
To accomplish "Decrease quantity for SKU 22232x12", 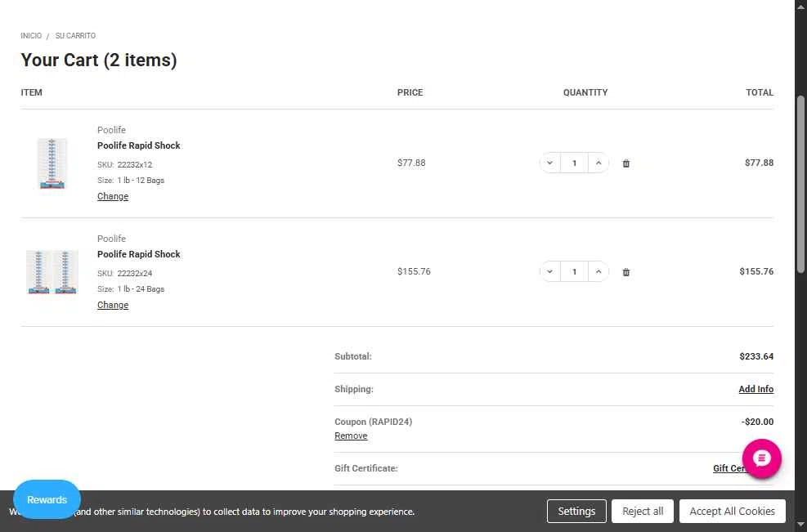I will (x=549, y=163).
